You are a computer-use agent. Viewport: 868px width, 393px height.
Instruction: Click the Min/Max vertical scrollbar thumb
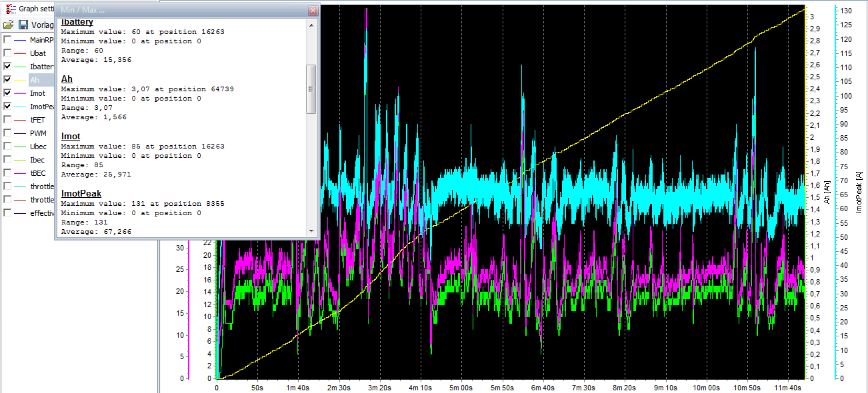(x=311, y=89)
